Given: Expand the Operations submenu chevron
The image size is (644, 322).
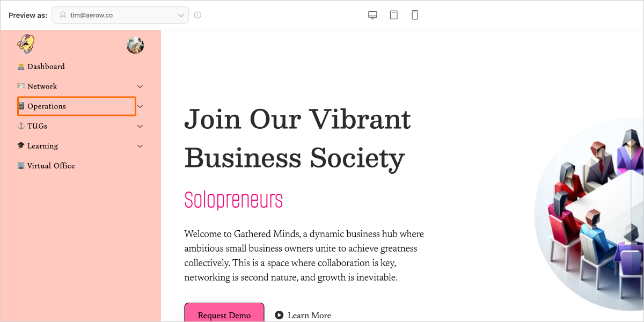Looking at the screenshot, I should [140, 106].
